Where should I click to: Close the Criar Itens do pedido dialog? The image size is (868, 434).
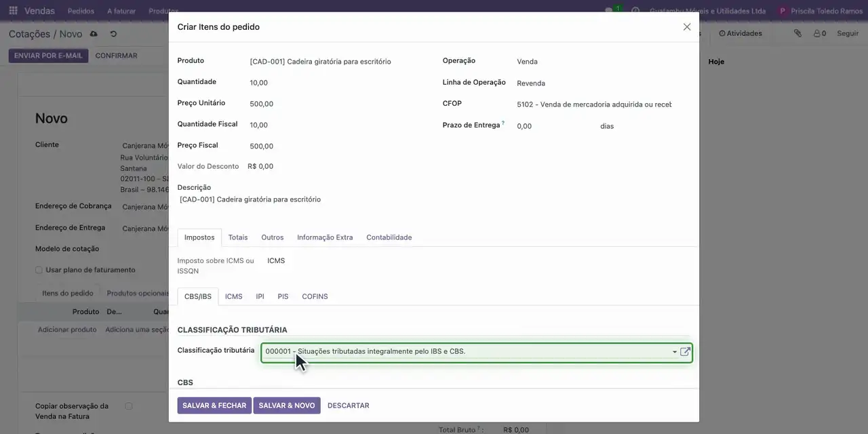tap(687, 27)
